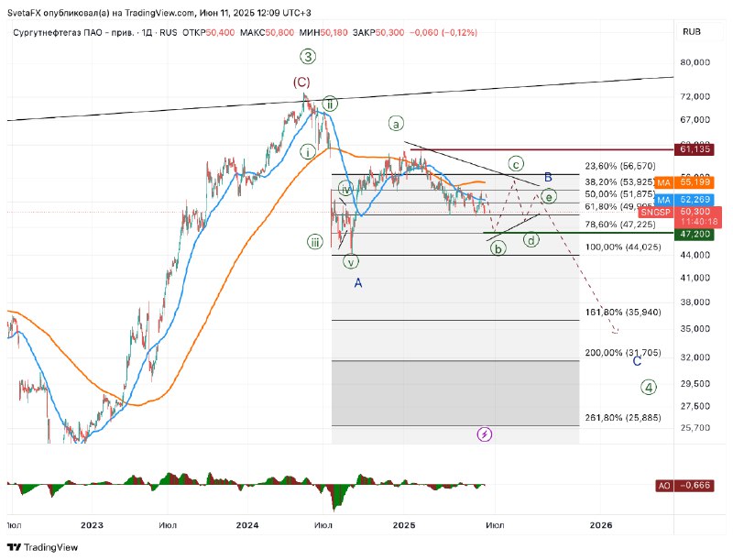Click the 29,500 price axis label
Viewport: 733px width, 560px height.
point(695,384)
